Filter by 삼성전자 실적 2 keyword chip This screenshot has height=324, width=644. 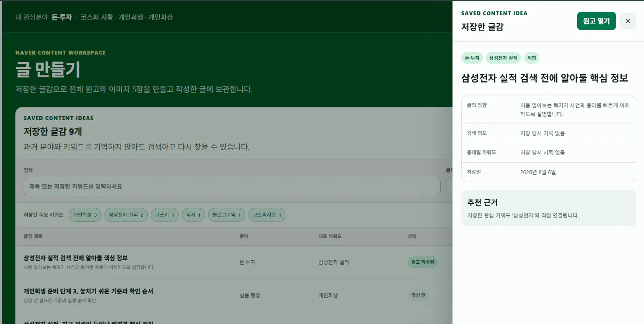(x=126, y=215)
